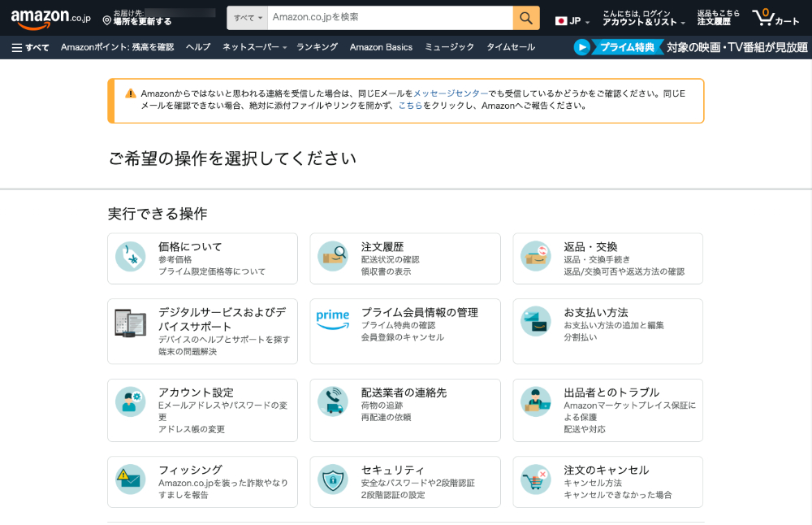Open デジタルサービスおよびデバイスサポート card title

click(x=222, y=319)
